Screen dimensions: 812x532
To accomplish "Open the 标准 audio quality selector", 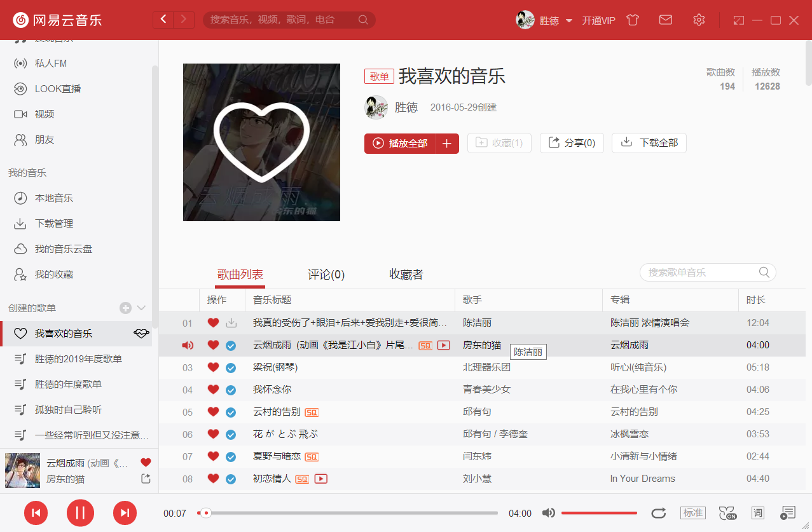I will pyautogui.click(x=692, y=512).
